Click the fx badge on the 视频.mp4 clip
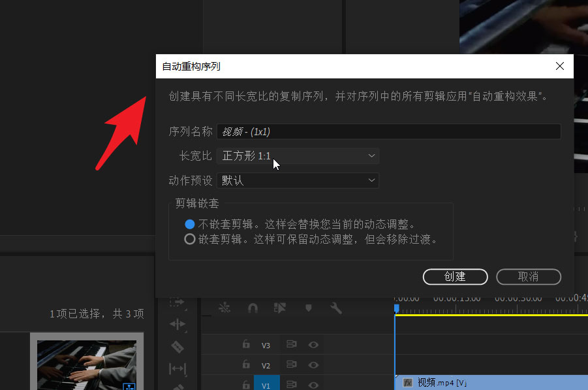Viewport: 588px width, 390px height. point(407,382)
